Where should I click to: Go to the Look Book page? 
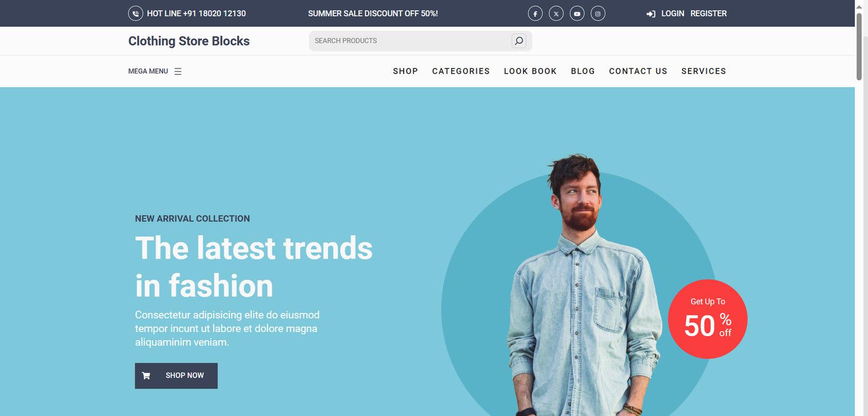pos(530,71)
